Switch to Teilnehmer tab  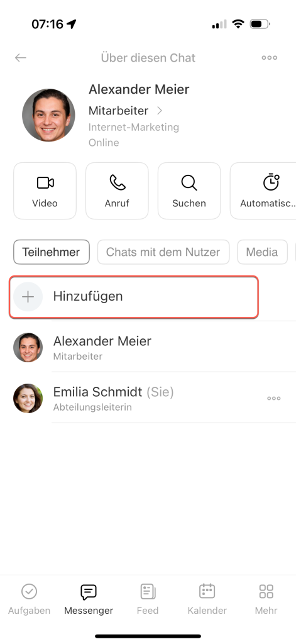tap(52, 252)
